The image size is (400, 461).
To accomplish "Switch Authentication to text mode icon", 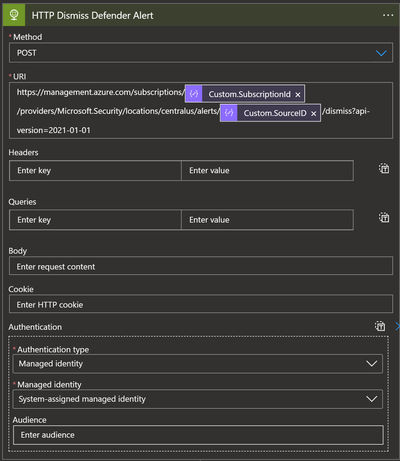I will pyautogui.click(x=380, y=326).
